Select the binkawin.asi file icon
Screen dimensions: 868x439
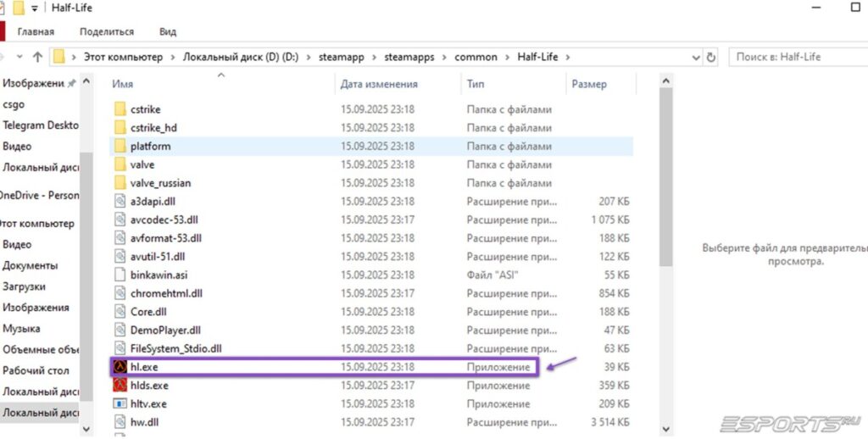pos(120,275)
